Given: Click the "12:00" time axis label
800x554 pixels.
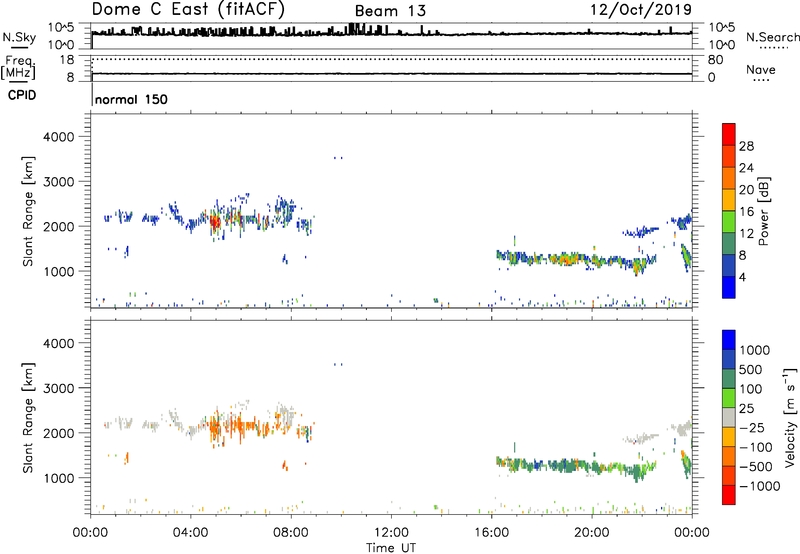Looking at the screenshot, I should [391, 533].
